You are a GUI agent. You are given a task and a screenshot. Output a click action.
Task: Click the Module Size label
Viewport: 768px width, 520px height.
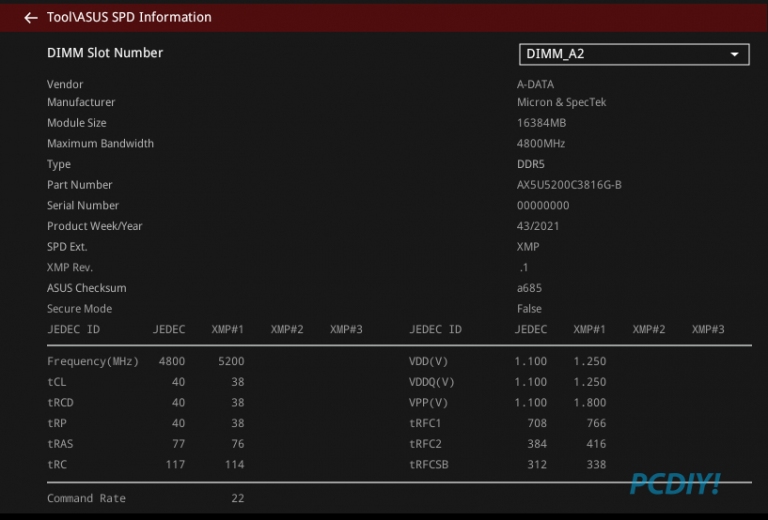[x=76, y=123]
